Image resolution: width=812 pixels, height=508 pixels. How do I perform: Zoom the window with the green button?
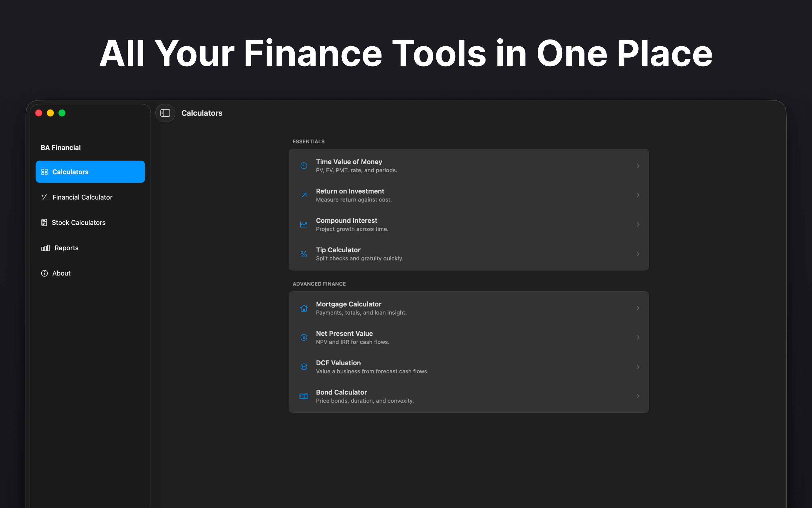(x=62, y=113)
